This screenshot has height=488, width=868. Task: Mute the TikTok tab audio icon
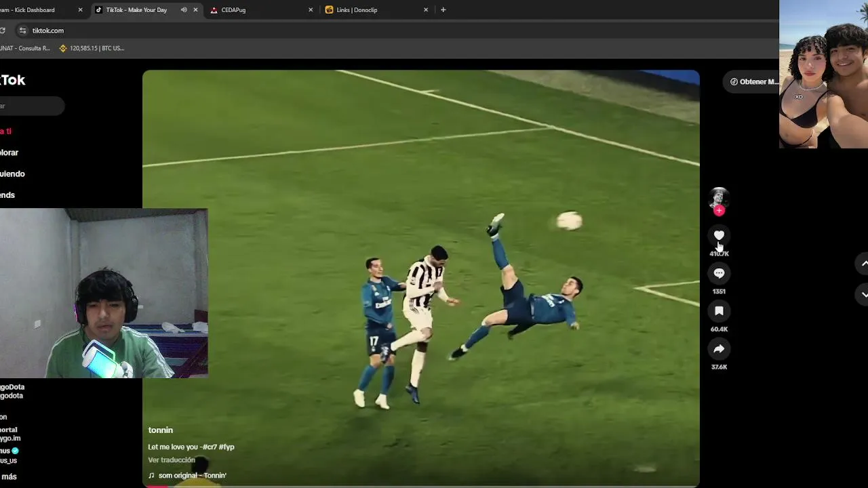coord(184,10)
